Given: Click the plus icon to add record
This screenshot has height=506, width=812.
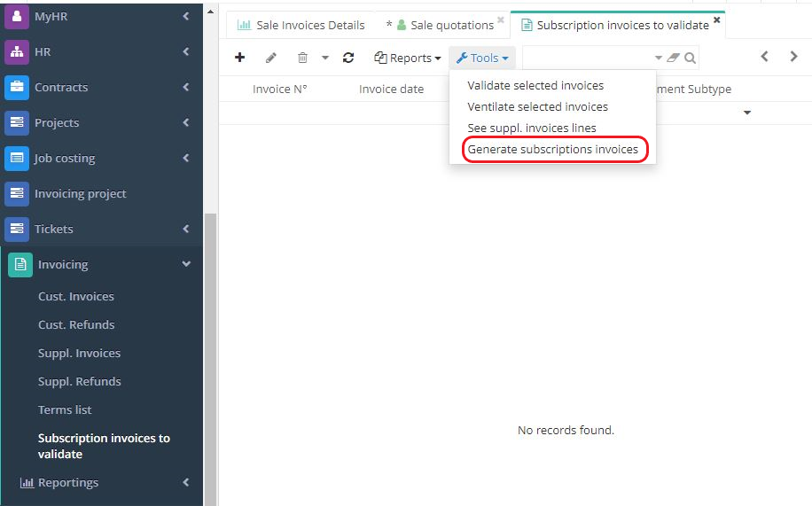Looking at the screenshot, I should click(x=239, y=58).
